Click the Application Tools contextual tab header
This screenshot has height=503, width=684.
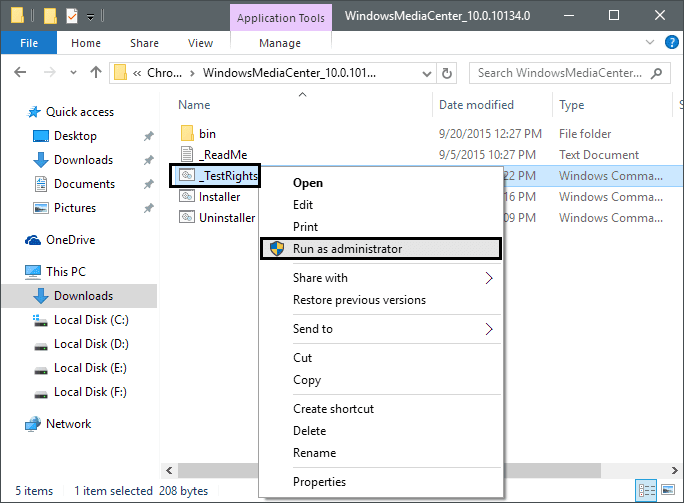click(281, 18)
